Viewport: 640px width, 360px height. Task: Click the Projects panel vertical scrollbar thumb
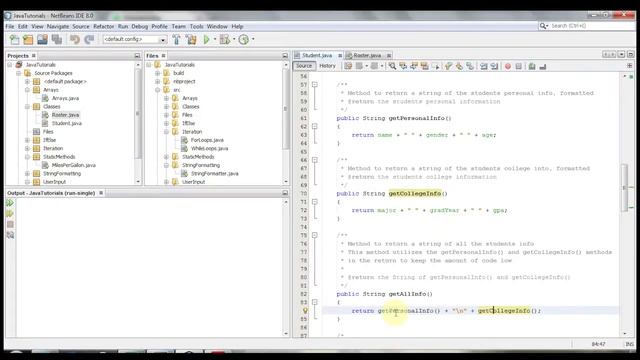click(138, 113)
